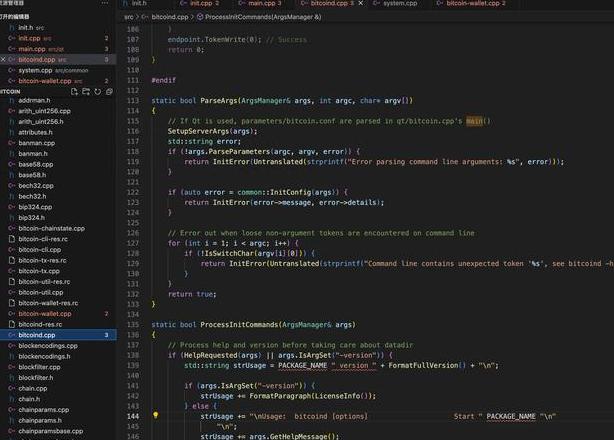
Task: Click the highlighted word main on line 115
Action: [474, 121]
